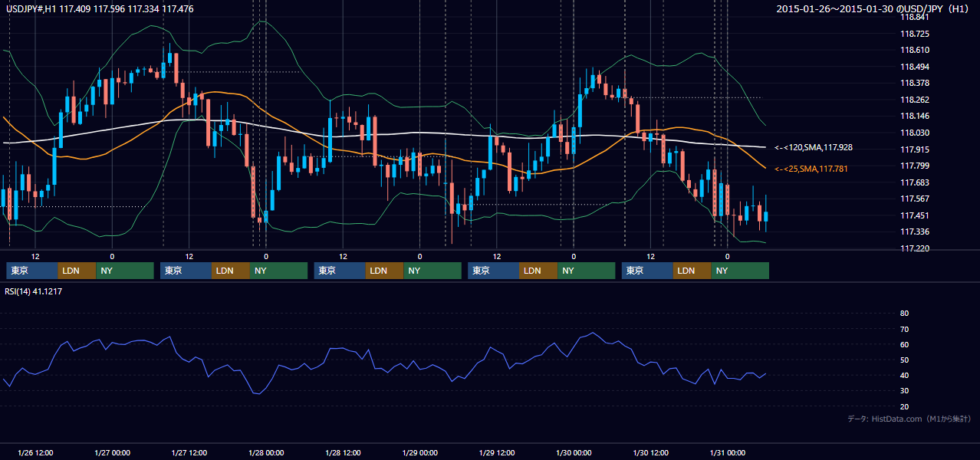Click the 117.915 price axis label
Image resolution: width=980 pixels, height=460 pixels.
914,149
